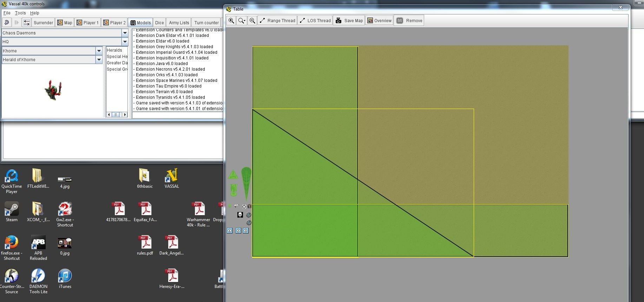The height and width of the screenshot is (302, 644).
Task: Open the Gw2.exe shortcut on desktop
Action: point(65,214)
